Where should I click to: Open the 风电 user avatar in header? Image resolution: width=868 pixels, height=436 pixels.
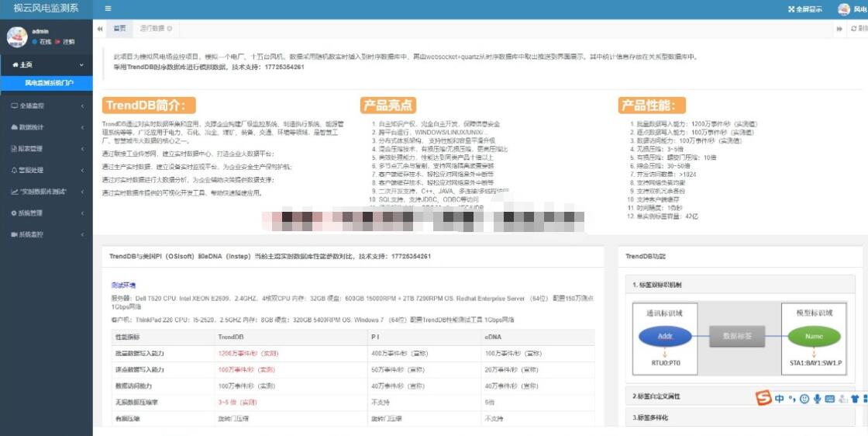coord(844,9)
